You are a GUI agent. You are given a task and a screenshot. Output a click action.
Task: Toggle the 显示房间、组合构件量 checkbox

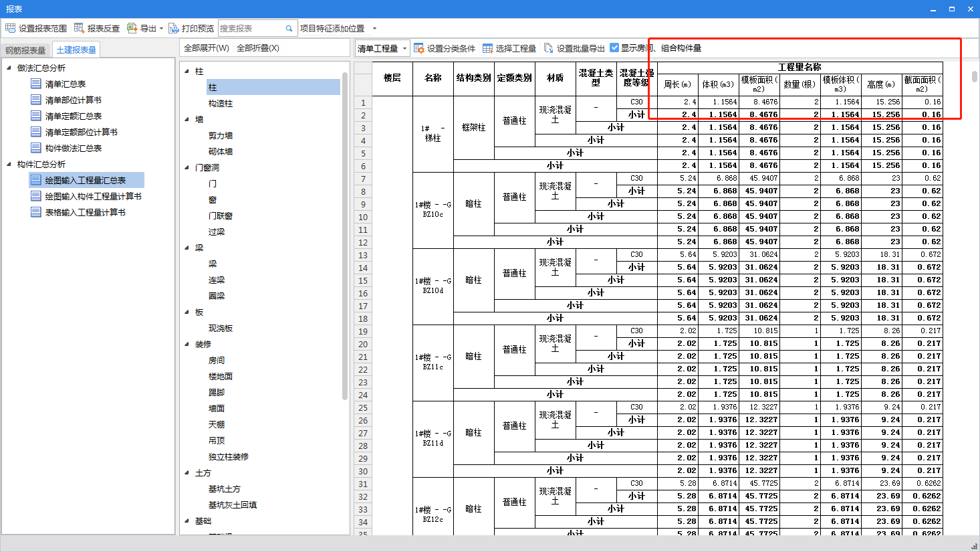point(614,48)
